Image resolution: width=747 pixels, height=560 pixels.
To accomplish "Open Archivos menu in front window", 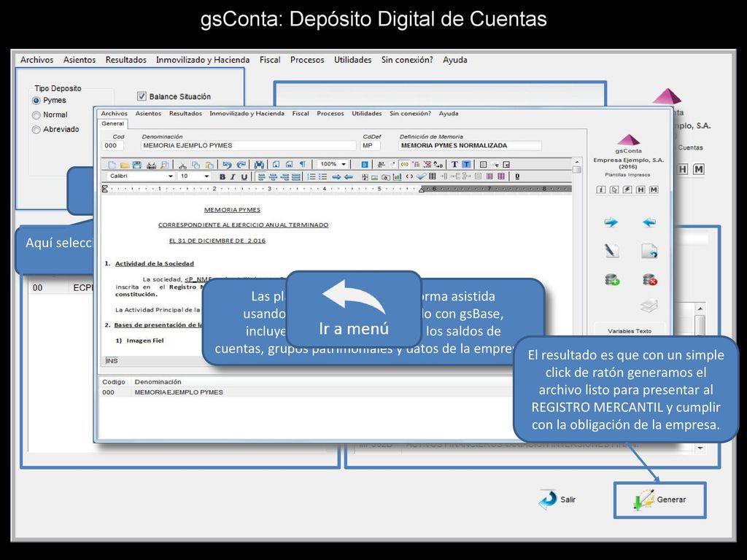I will click(x=115, y=113).
